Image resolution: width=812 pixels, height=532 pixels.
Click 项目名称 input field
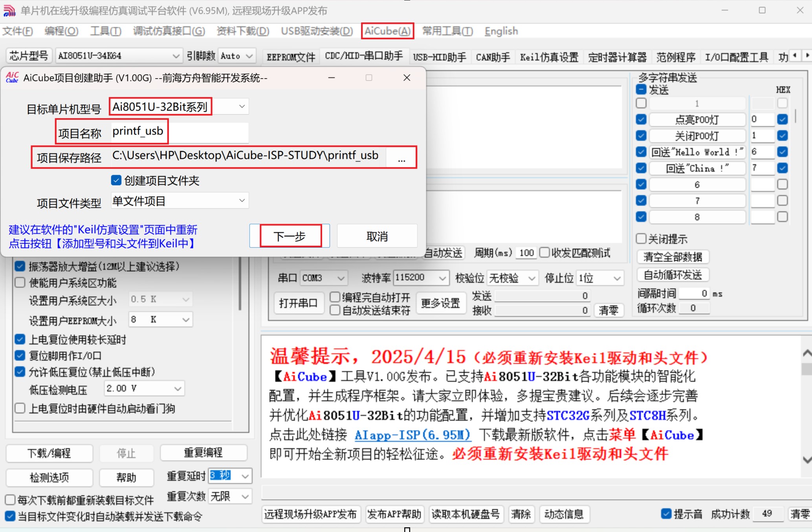coord(179,132)
